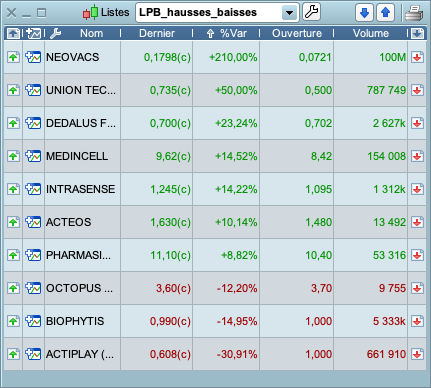Select the MEDINCELL name cell

(82, 156)
